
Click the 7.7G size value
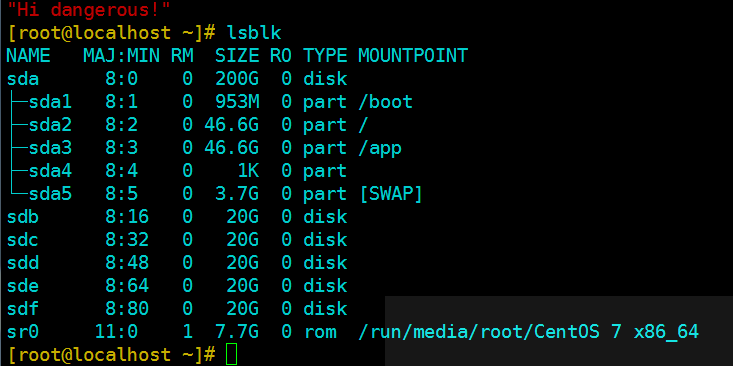tap(237, 332)
